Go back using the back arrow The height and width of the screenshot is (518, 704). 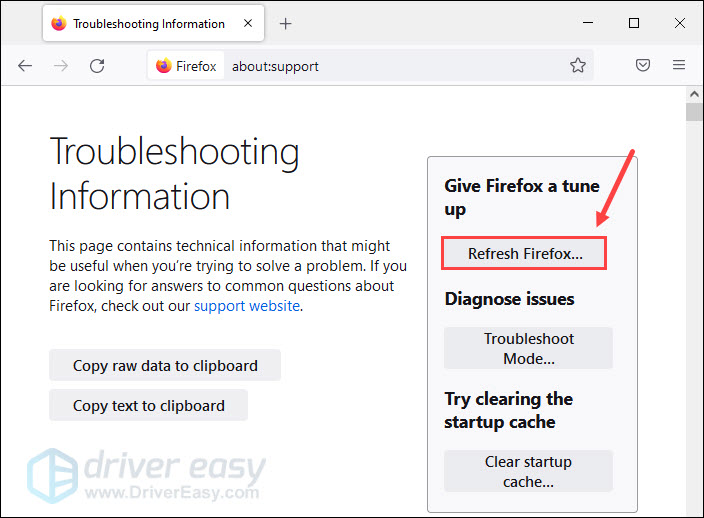click(25, 66)
